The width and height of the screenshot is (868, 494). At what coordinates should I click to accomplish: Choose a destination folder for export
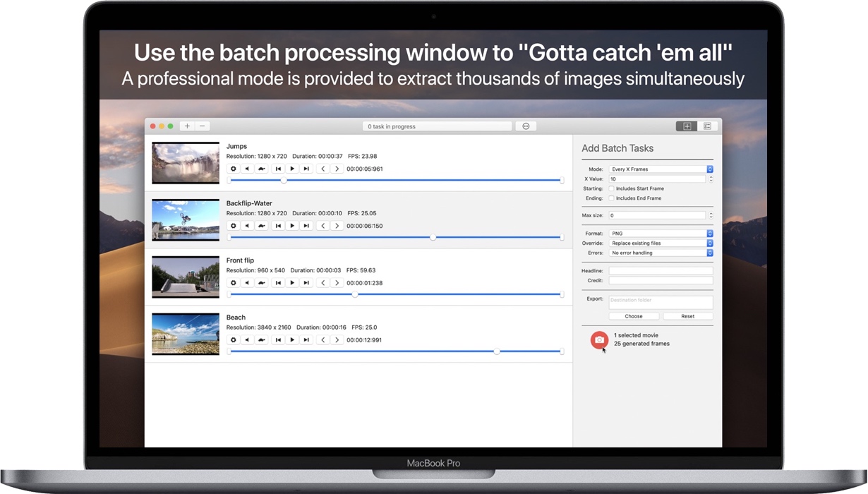coord(634,315)
